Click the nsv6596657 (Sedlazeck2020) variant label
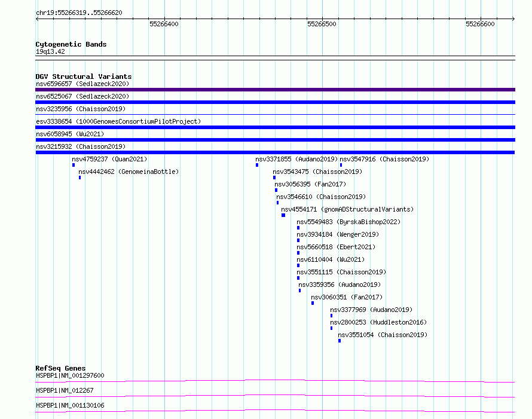Image resolution: width=532 pixels, height=419 pixels. click(82, 84)
